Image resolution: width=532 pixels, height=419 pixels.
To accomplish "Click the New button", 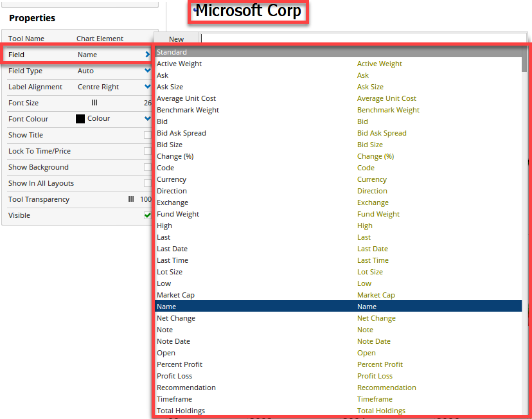I will 177,39.
